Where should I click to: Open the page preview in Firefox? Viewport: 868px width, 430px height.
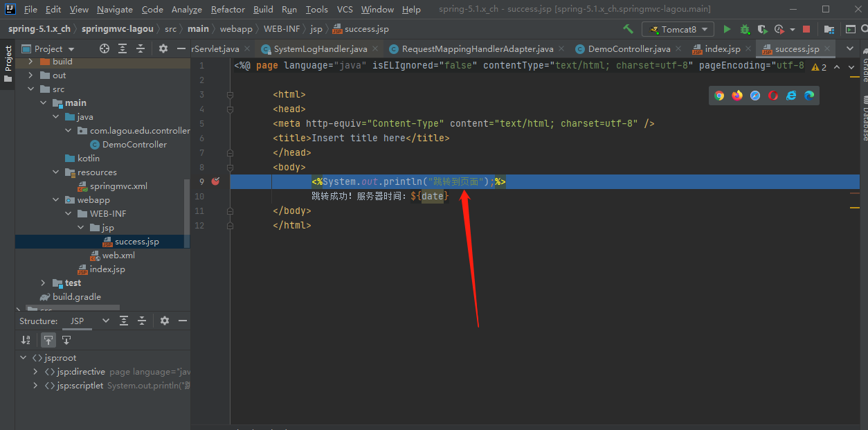736,95
